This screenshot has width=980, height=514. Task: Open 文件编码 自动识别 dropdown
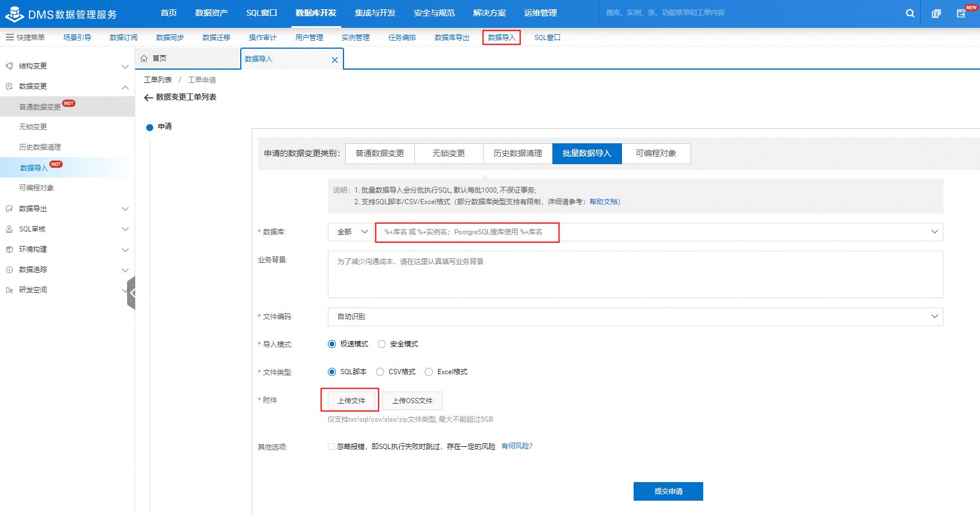tap(635, 317)
